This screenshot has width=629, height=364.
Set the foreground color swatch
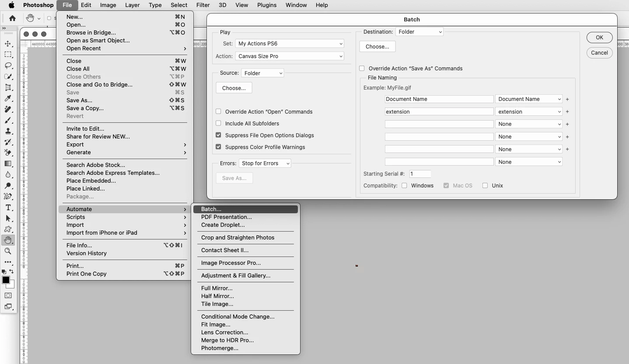point(6,280)
